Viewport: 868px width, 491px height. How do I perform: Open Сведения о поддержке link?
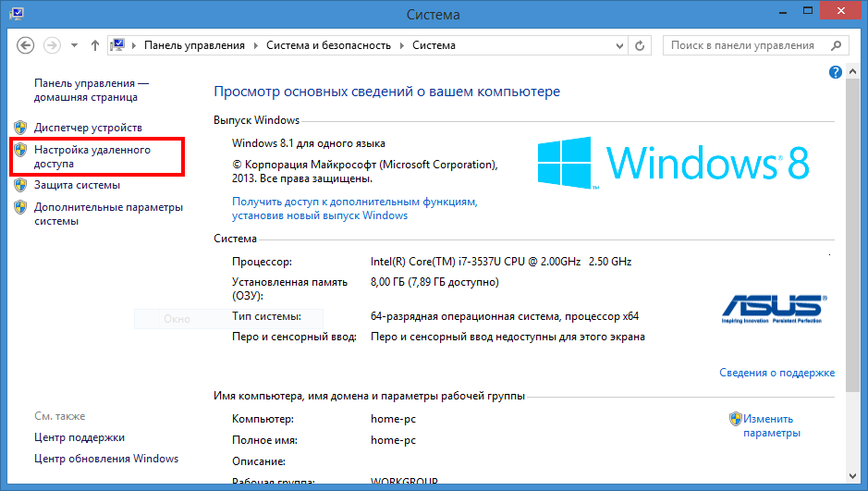(x=776, y=373)
